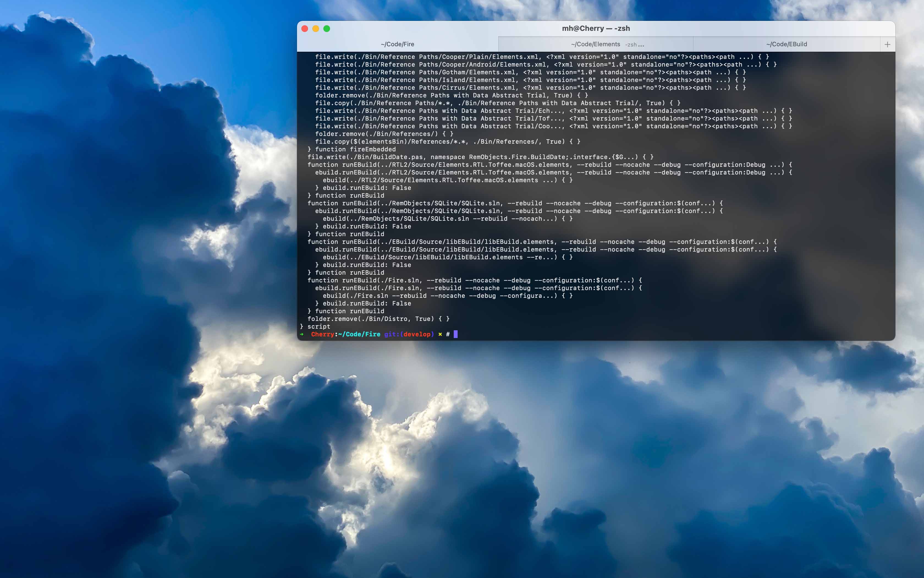Viewport: 924px width, 578px height.
Task: Switch to the ~/Code/Fire tab
Action: click(397, 44)
